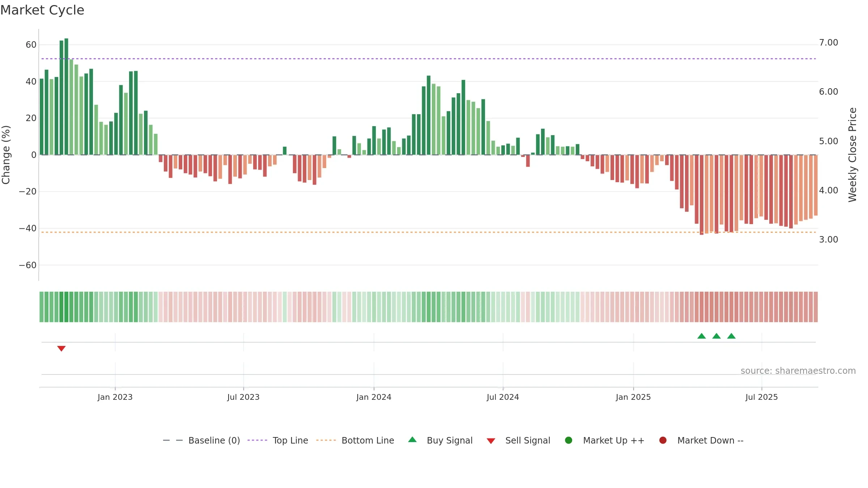Click the gray dashed Baseline legend sample
This screenshot has height=488, width=868.
173,440
